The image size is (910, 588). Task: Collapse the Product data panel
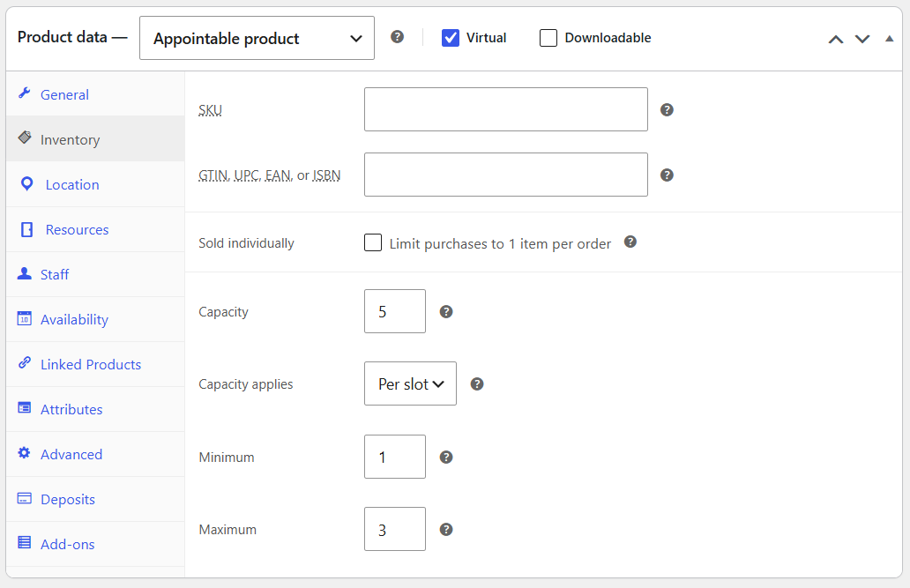pyautogui.click(x=889, y=39)
